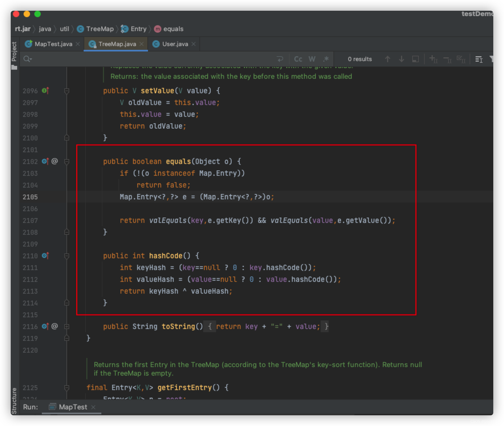Expand folded toString method at line 2116
This screenshot has width=504, height=426.
click(67, 326)
